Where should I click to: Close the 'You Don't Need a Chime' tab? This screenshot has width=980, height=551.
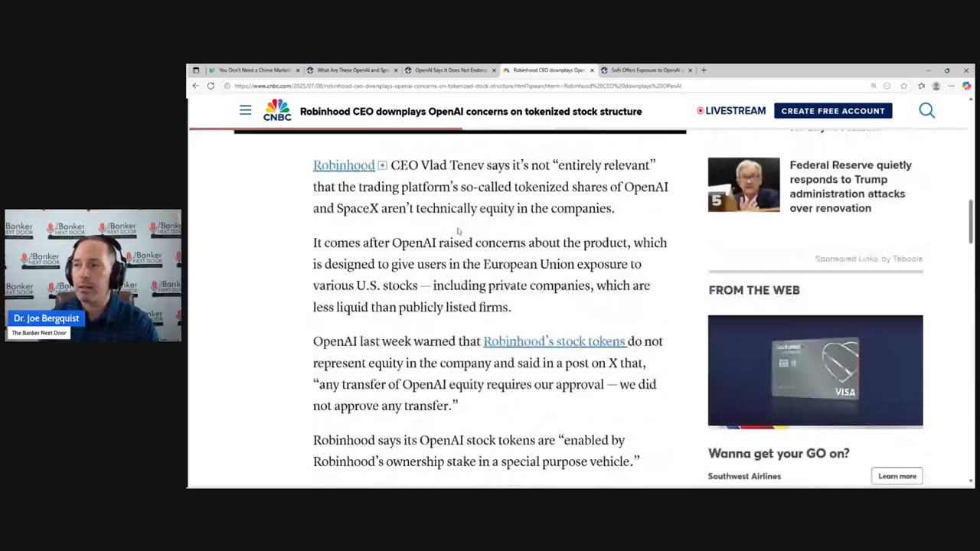[x=298, y=70]
